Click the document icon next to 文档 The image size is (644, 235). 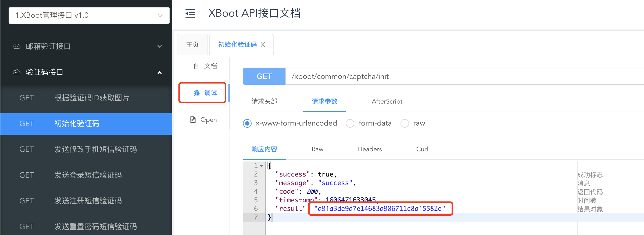[197, 66]
